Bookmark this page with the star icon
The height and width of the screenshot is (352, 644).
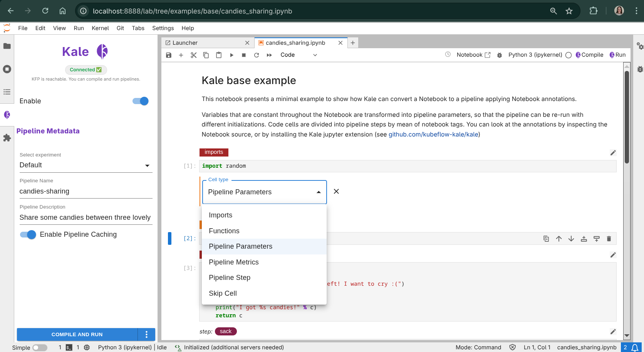tap(569, 11)
